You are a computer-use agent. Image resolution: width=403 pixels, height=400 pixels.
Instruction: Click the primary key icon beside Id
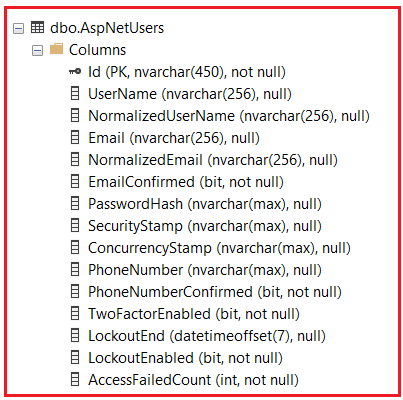[x=75, y=71]
